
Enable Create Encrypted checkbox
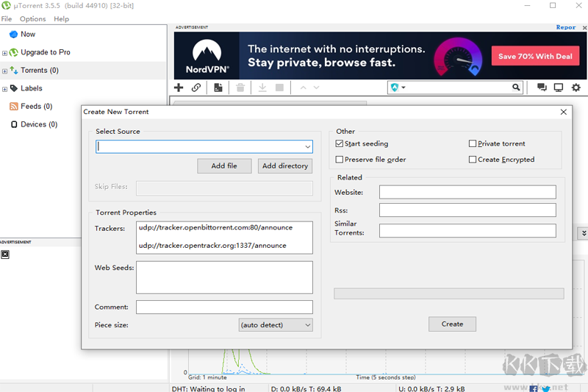(x=473, y=160)
